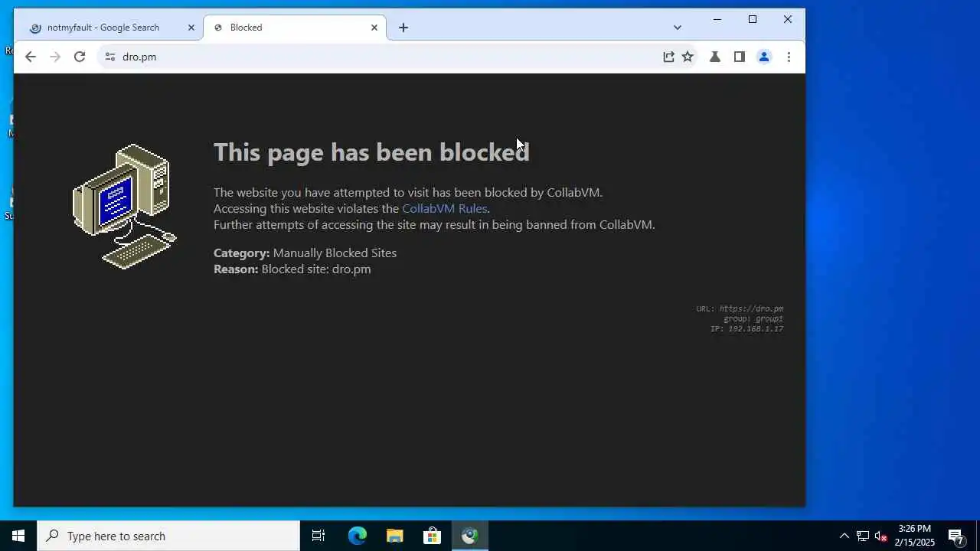View site information icon beside dro.pm

tap(109, 57)
